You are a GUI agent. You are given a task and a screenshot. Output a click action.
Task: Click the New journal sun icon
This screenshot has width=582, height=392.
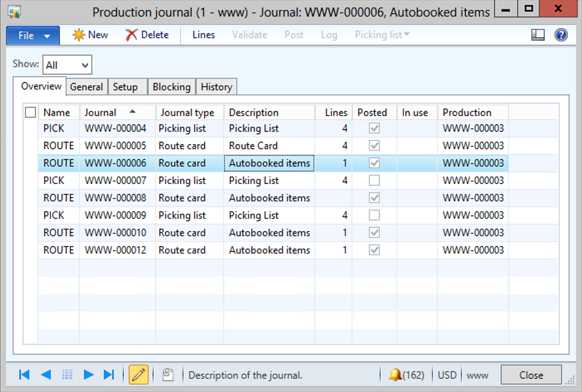point(79,35)
